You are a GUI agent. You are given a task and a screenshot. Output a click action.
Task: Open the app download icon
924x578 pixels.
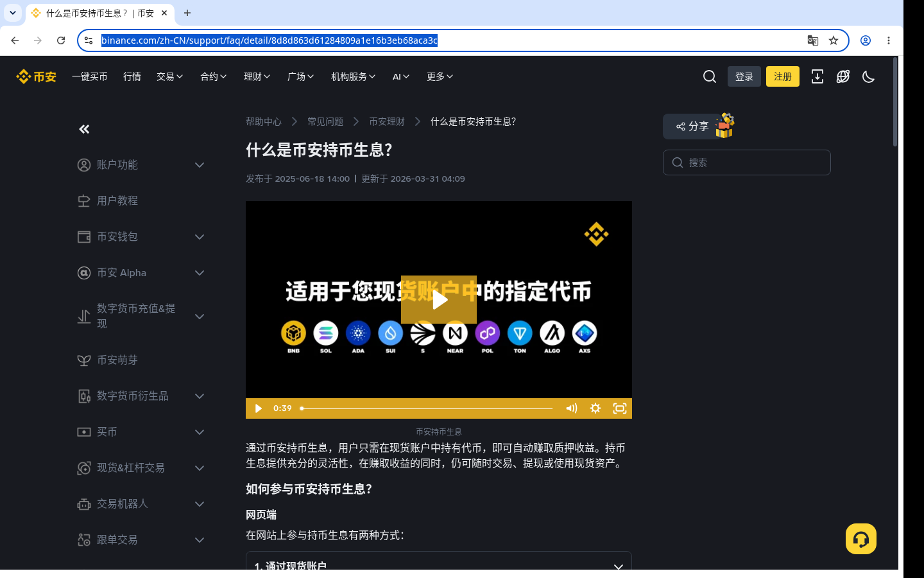click(x=817, y=76)
